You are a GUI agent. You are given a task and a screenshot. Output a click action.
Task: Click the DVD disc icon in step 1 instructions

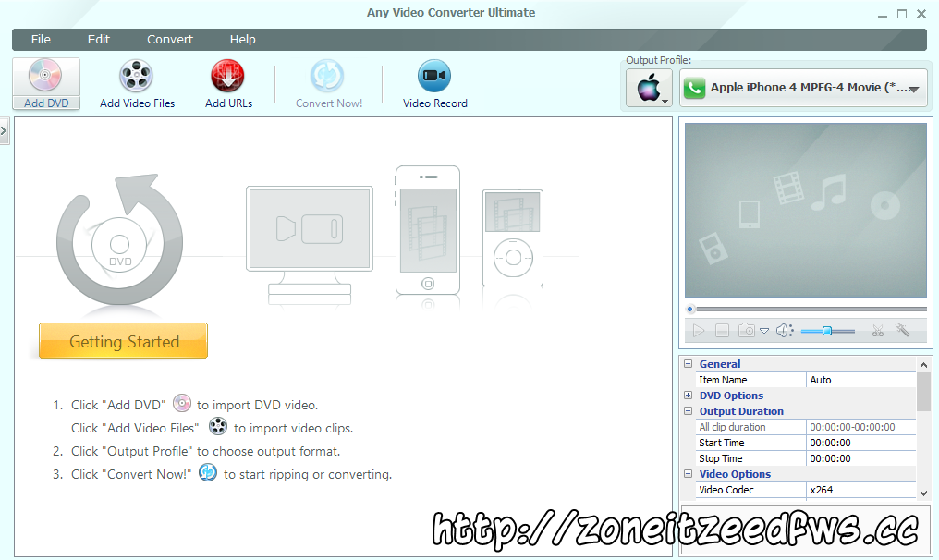(x=181, y=403)
